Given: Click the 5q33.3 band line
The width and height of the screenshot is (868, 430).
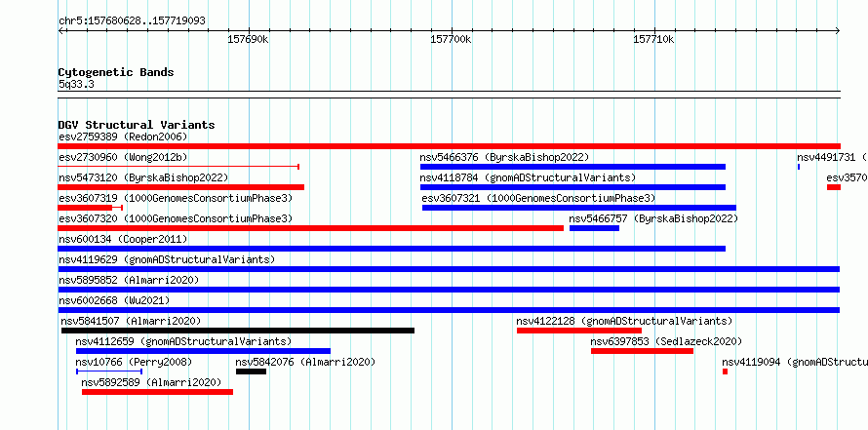Looking at the screenshot, I should point(449,95).
